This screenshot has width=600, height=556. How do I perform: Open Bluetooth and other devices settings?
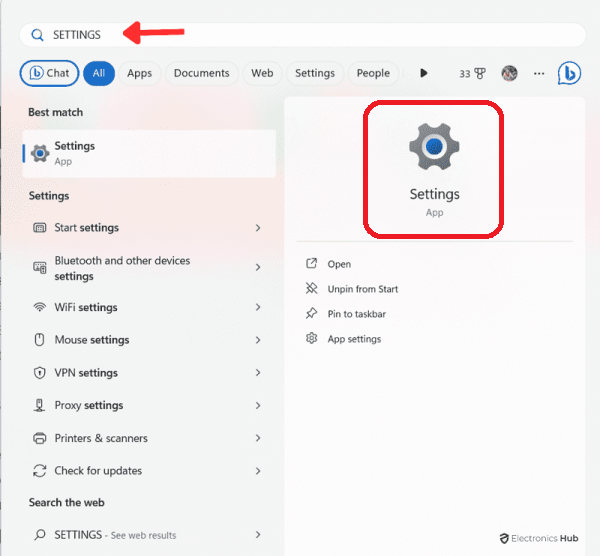point(149,268)
